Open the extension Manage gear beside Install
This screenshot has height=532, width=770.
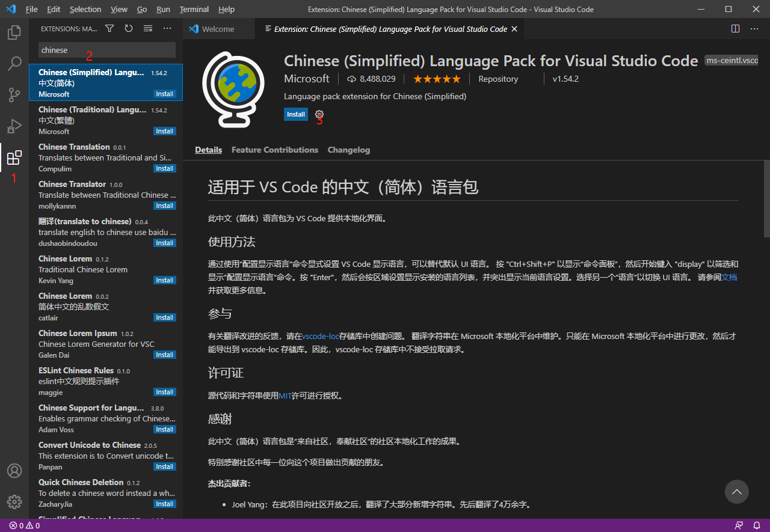point(319,114)
